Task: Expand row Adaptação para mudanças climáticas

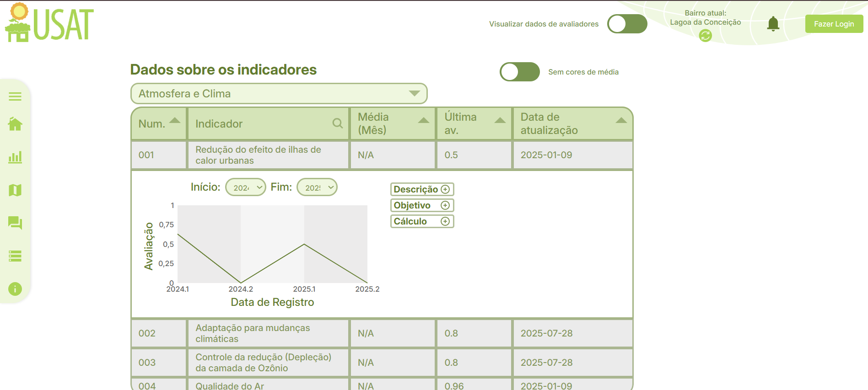Action: (382, 333)
